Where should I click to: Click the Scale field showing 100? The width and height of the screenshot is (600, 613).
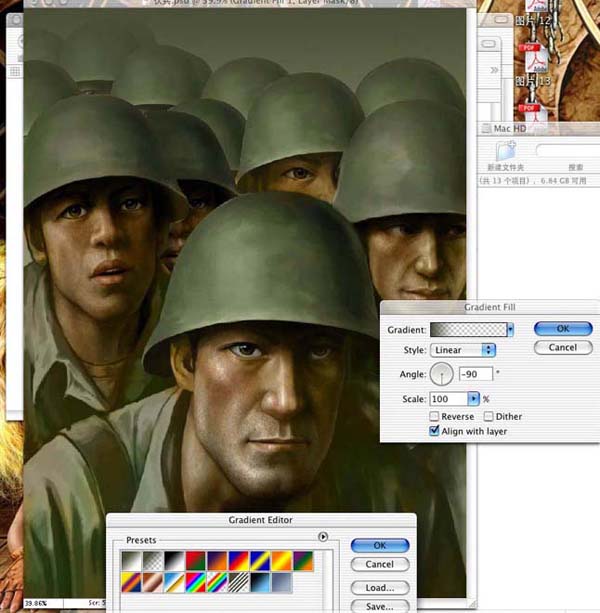(x=449, y=399)
